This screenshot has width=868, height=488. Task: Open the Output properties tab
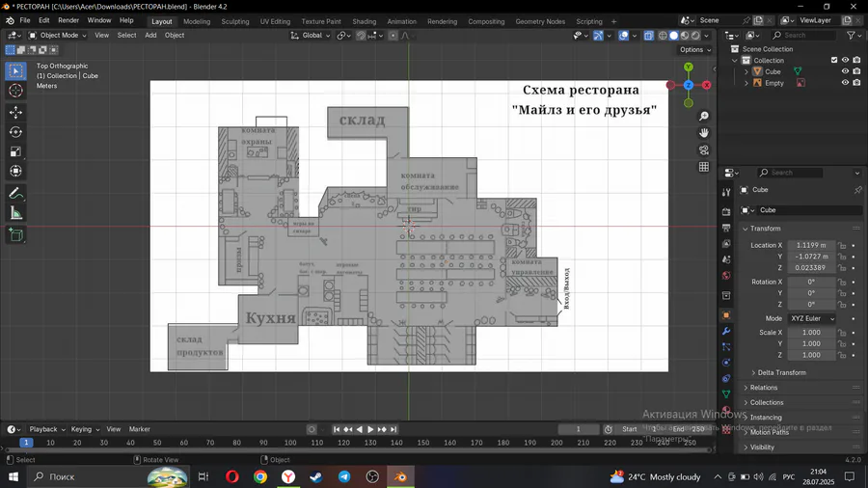click(x=726, y=228)
